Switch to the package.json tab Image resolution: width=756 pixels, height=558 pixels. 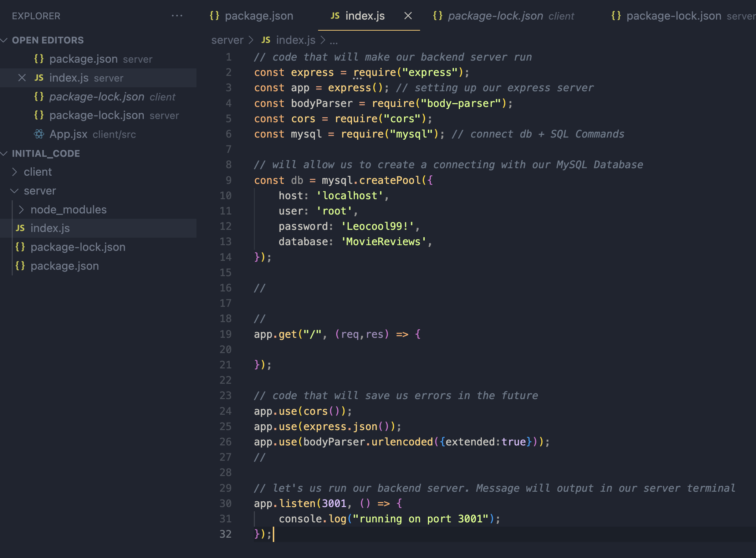coord(259,16)
